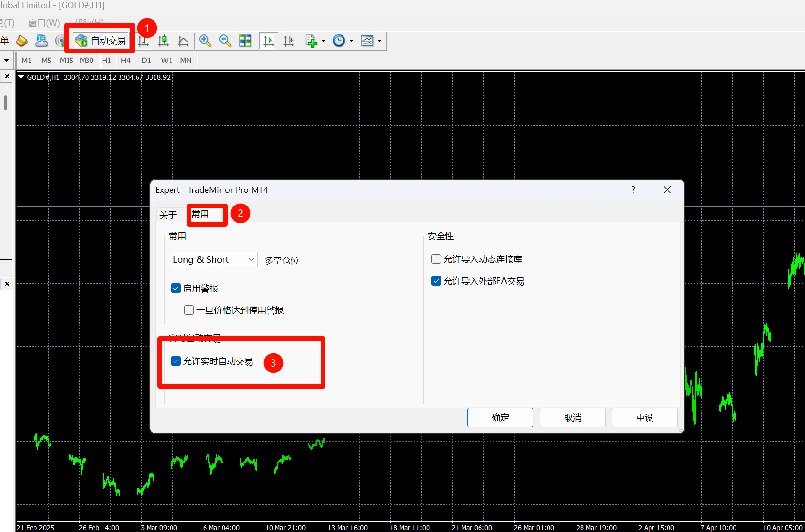Open the MetaQuotes Language Editor book icon
Viewport: 805px width, 532px height.
click(x=21, y=41)
